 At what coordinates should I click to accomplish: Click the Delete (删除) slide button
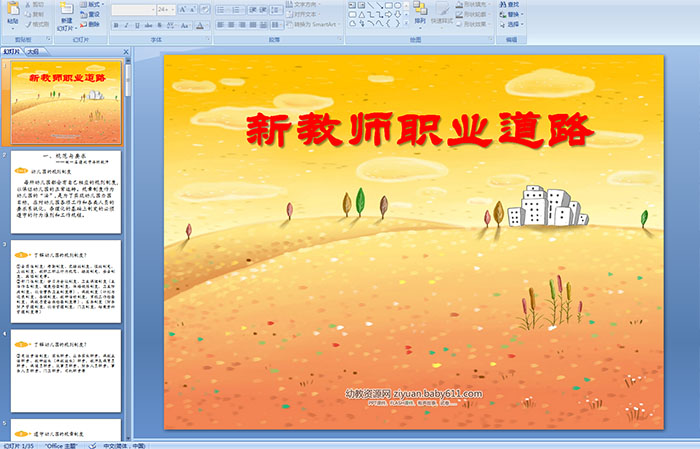(90, 24)
